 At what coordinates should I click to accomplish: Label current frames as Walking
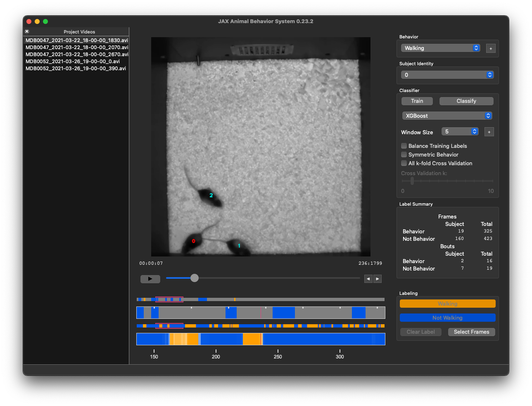click(447, 303)
